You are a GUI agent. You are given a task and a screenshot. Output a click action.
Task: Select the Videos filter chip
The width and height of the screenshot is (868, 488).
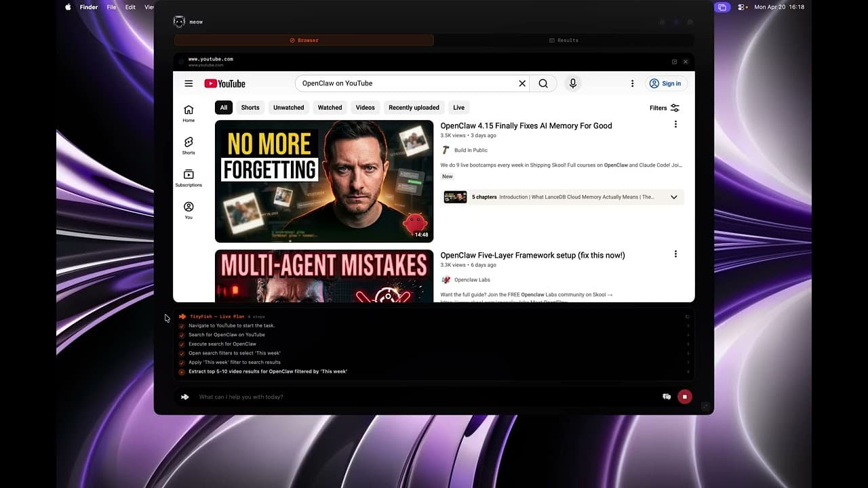[x=366, y=107]
